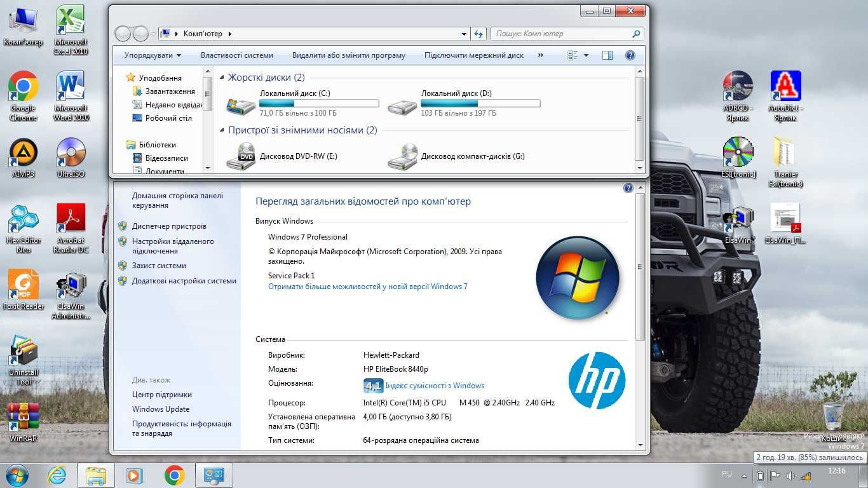Screen dimensions: 868x488
Task: Select DVD-RW drive (E:) icon
Action: (241, 156)
